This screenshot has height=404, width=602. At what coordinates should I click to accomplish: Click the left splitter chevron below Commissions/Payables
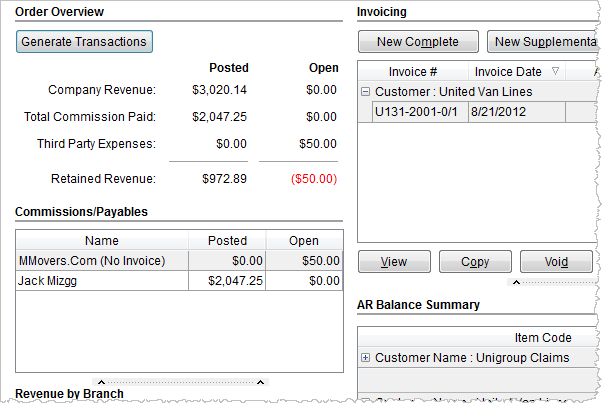(97, 382)
